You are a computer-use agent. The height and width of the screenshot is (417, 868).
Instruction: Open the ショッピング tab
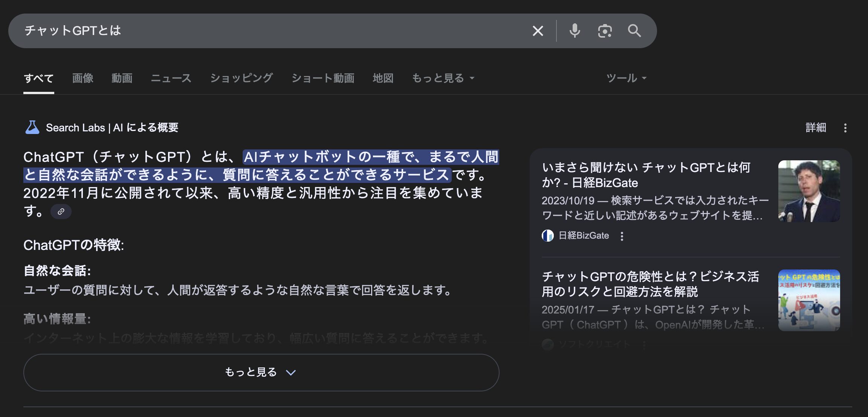point(241,78)
